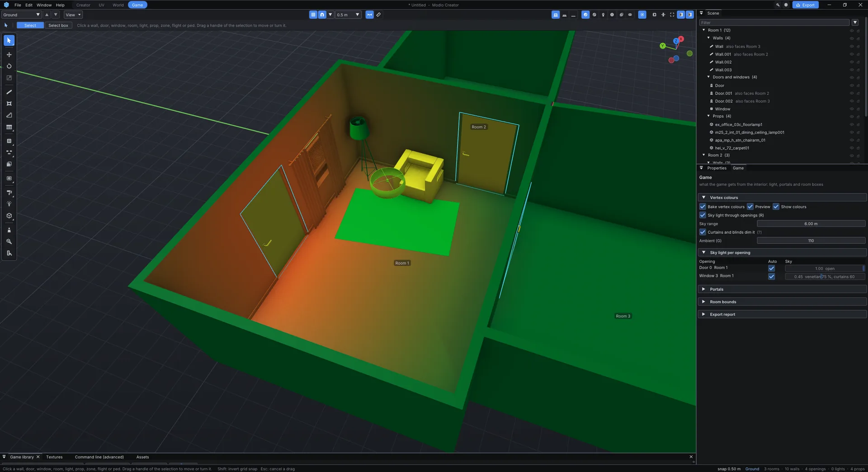Select the ped figure tool
This screenshot has width=868, height=472.
tap(9, 230)
